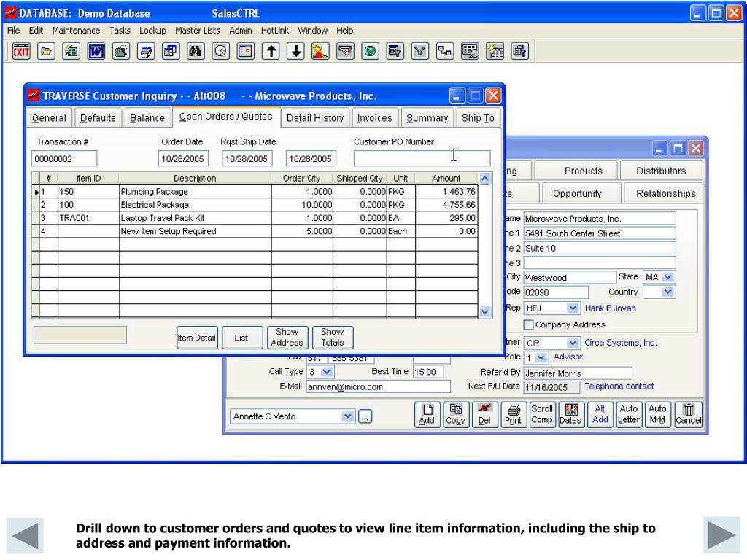This screenshot has height=560, width=747.
Task: Click the table with magnifier toolbar icon
Action: (470, 51)
